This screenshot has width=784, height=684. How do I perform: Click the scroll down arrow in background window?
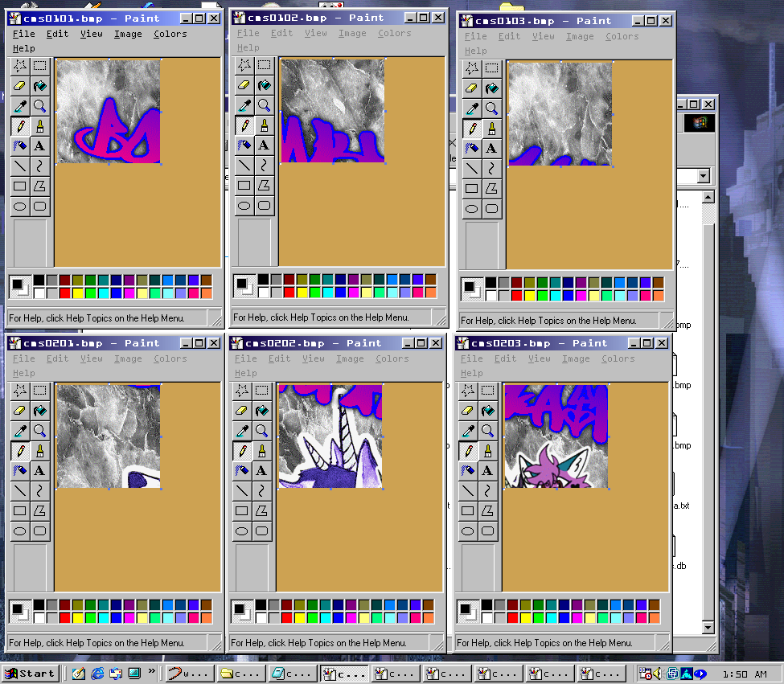coord(708,627)
